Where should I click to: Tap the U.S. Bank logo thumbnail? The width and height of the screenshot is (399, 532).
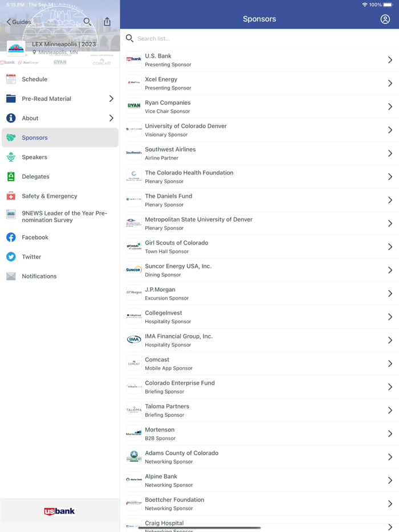(x=134, y=59)
